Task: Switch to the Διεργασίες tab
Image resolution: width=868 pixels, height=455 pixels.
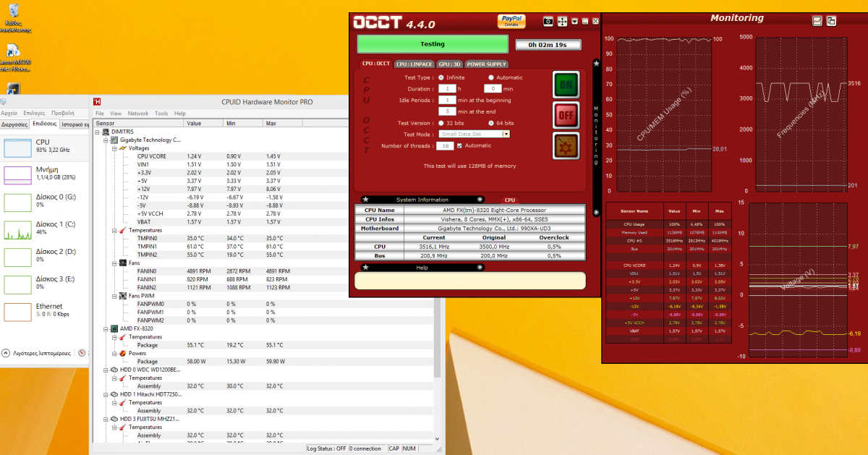Action: click(14, 124)
